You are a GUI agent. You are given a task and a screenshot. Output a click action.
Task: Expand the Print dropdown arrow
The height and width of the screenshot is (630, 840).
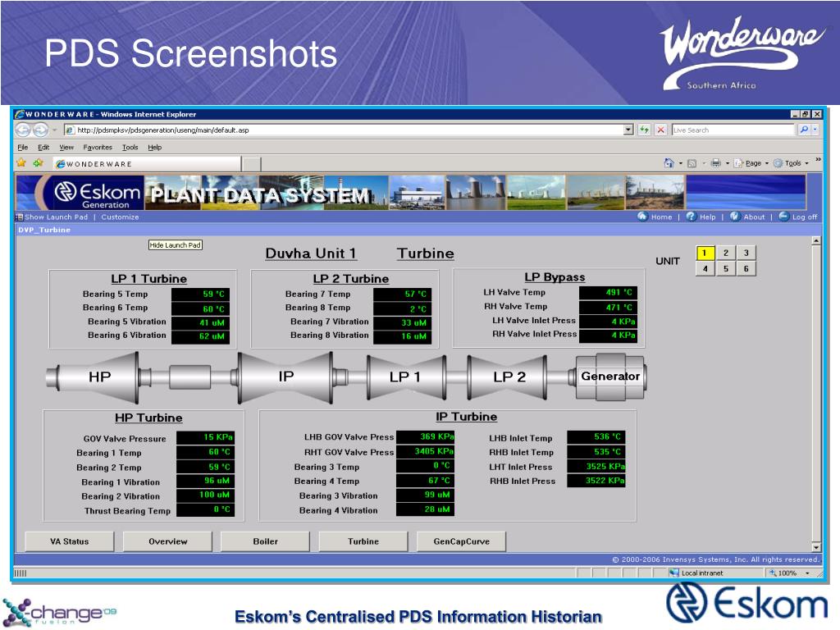point(728,163)
